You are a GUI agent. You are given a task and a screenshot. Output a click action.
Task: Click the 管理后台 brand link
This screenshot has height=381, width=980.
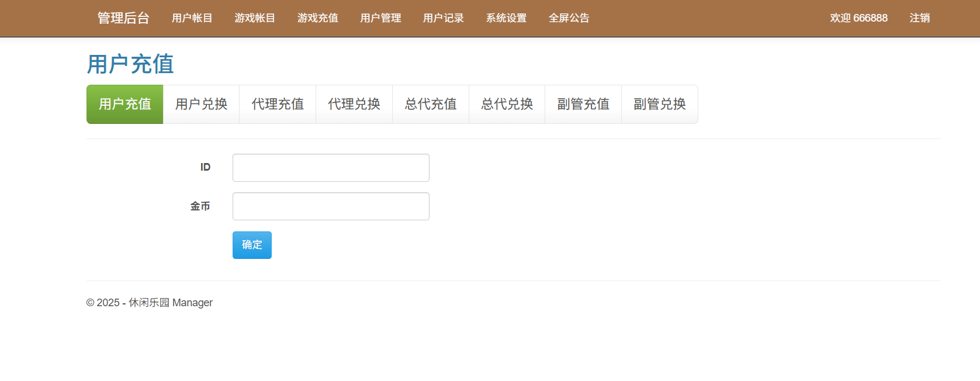tap(123, 18)
